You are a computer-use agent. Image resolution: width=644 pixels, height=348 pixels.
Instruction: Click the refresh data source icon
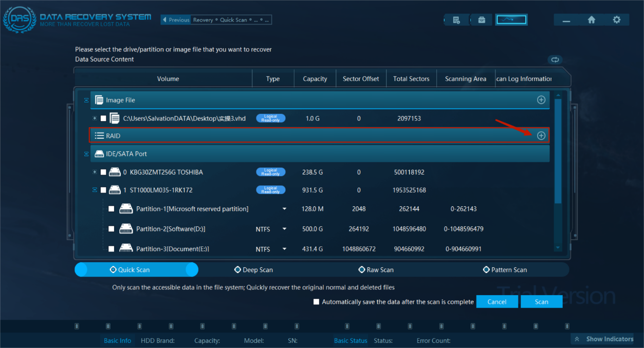pyautogui.click(x=555, y=60)
